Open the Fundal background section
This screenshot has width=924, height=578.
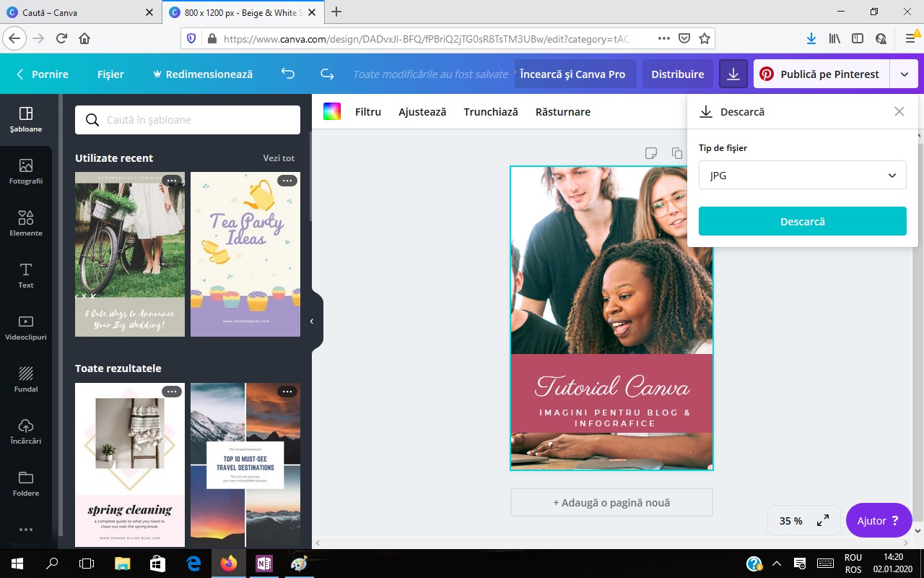(x=26, y=380)
